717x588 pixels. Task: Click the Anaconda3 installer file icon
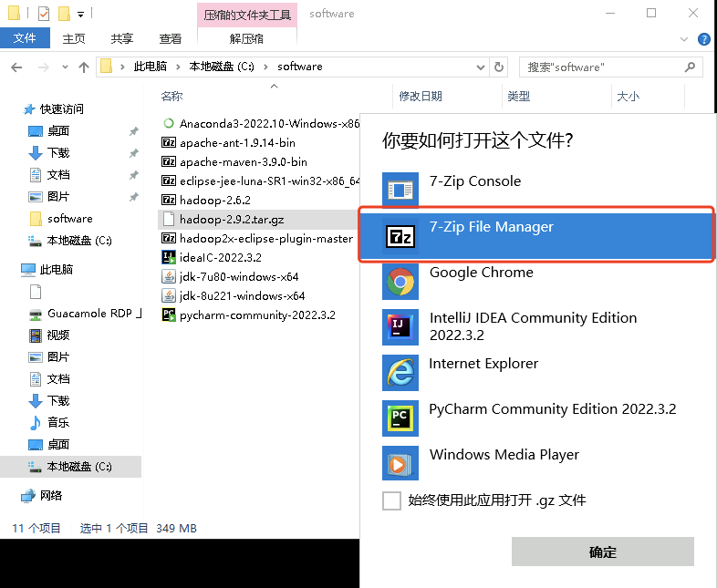click(x=169, y=123)
